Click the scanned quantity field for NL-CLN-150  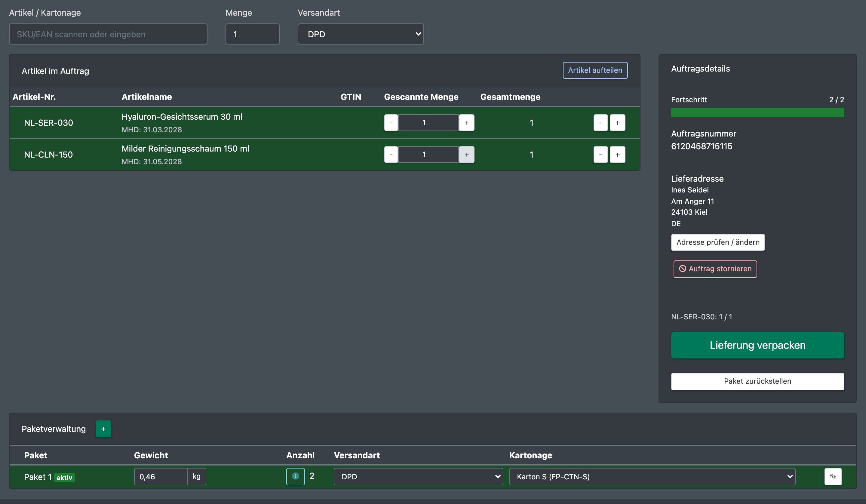tap(428, 155)
